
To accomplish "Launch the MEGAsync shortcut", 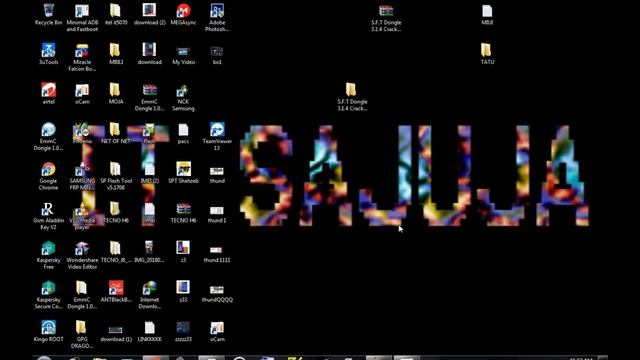I will pyautogui.click(x=183, y=11).
